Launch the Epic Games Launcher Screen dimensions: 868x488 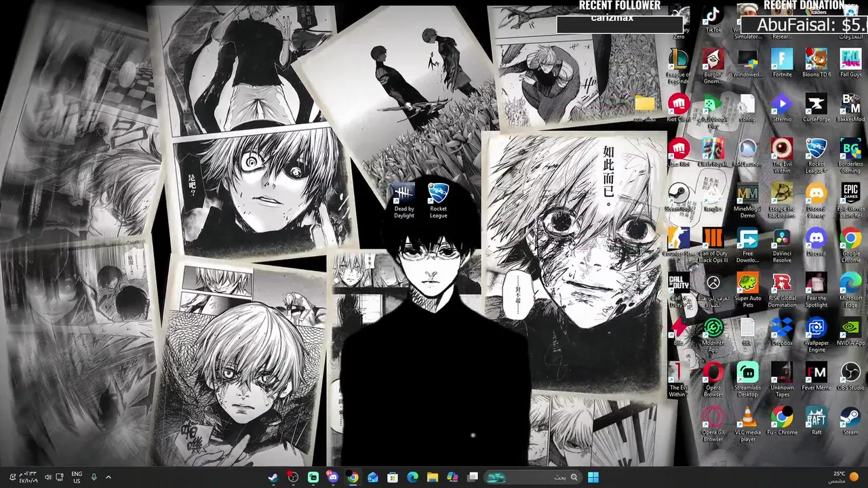point(850,200)
